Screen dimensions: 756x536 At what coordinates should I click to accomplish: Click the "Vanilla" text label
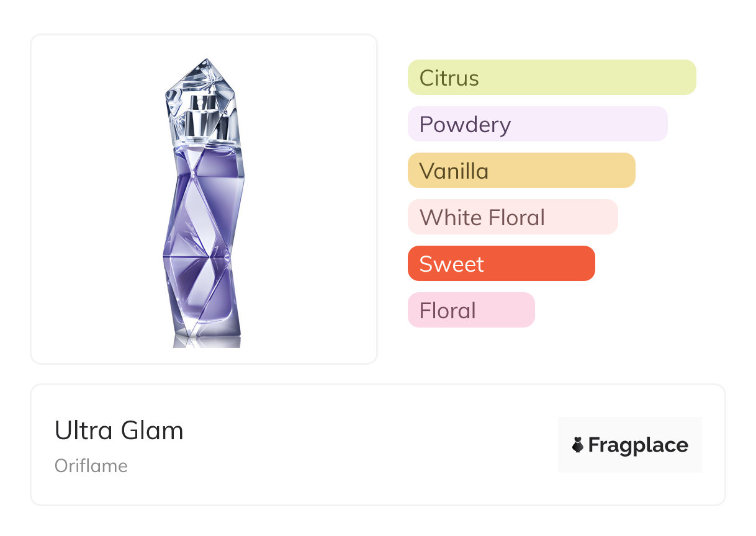pos(454,171)
